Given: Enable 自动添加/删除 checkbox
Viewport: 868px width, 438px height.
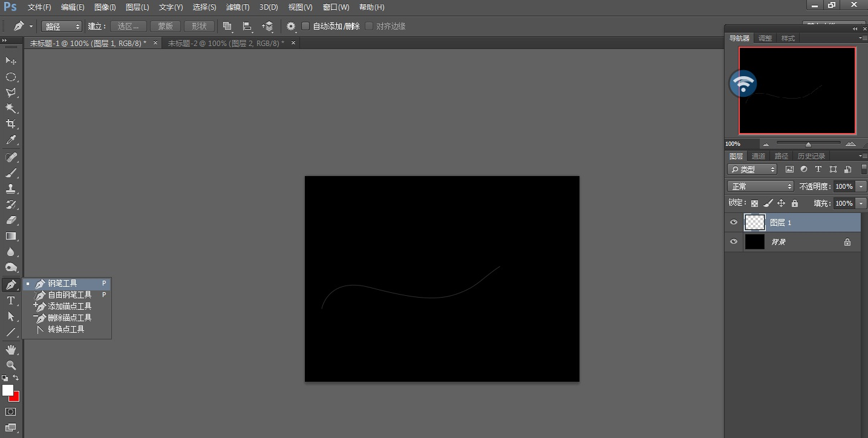Looking at the screenshot, I should click(305, 26).
